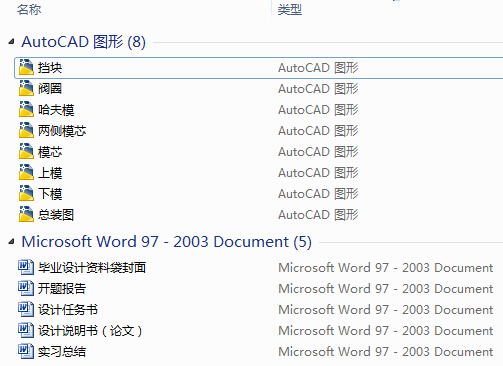Click the Word icon for 设计说明书（论文）
The image size is (503, 366).
coord(26,330)
